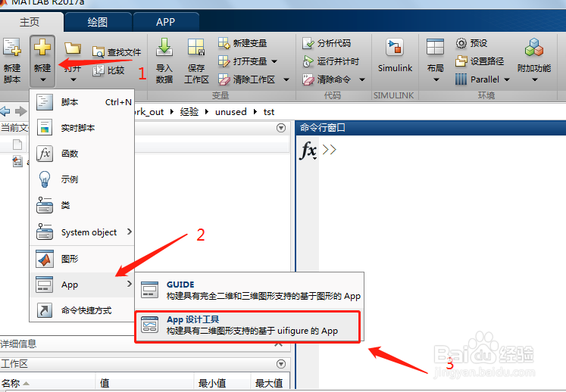The height and width of the screenshot is (392, 566).
Task: Expand the 附加功能 dropdown arrow
Action: 535,79
